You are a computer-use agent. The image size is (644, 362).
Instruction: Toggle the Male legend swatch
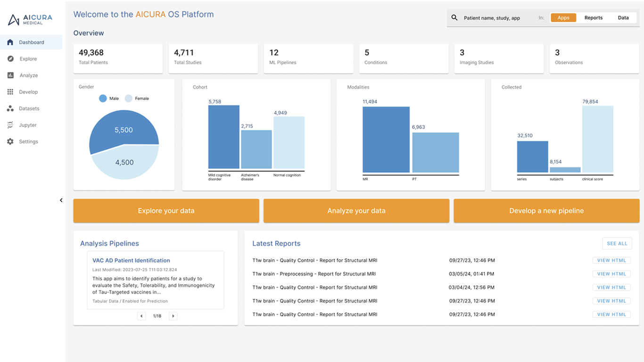click(103, 99)
